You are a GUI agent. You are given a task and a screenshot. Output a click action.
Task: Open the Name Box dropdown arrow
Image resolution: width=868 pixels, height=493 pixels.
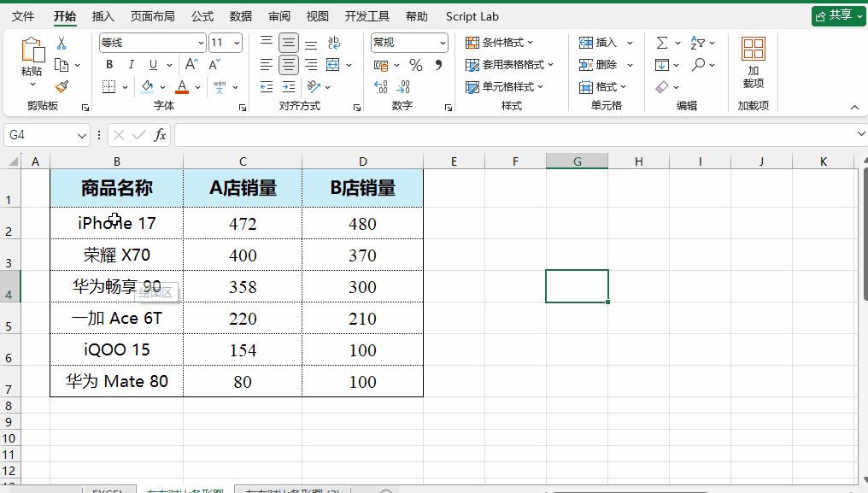82,135
